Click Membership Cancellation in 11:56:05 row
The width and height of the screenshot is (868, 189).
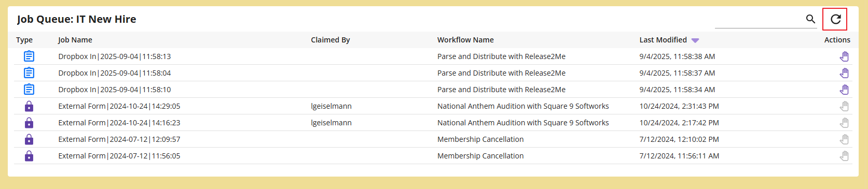[480, 156]
